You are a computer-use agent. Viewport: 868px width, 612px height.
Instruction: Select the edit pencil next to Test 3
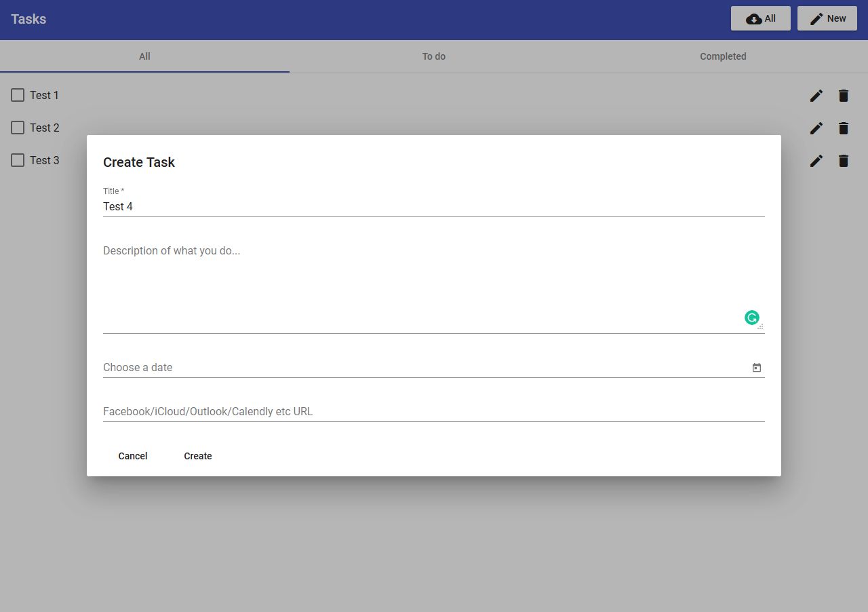click(816, 160)
